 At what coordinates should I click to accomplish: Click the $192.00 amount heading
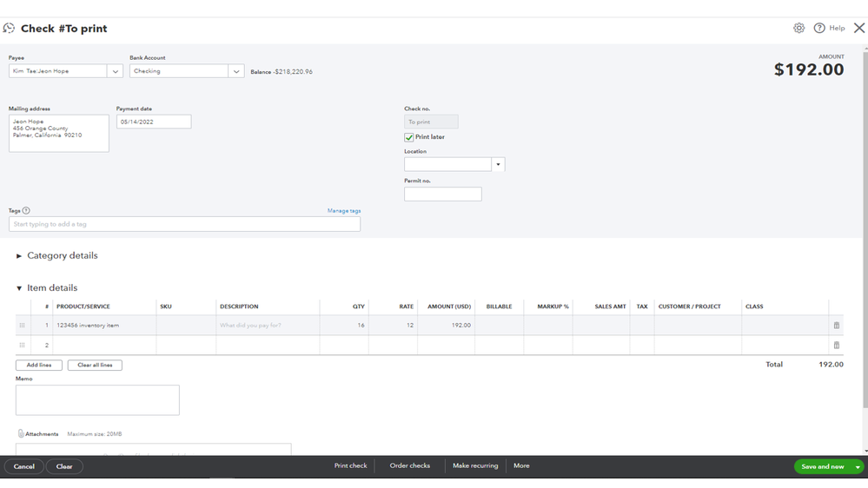809,69
